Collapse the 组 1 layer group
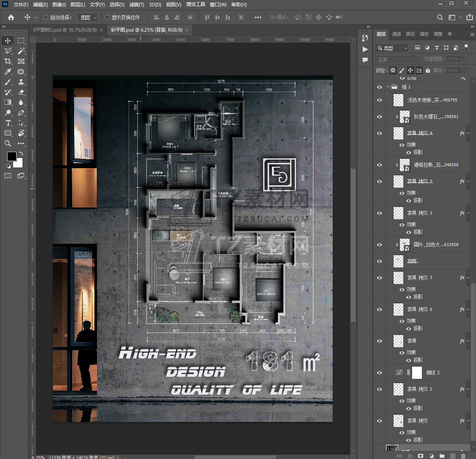The width and height of the screenshot is (476, 459). 388,87
